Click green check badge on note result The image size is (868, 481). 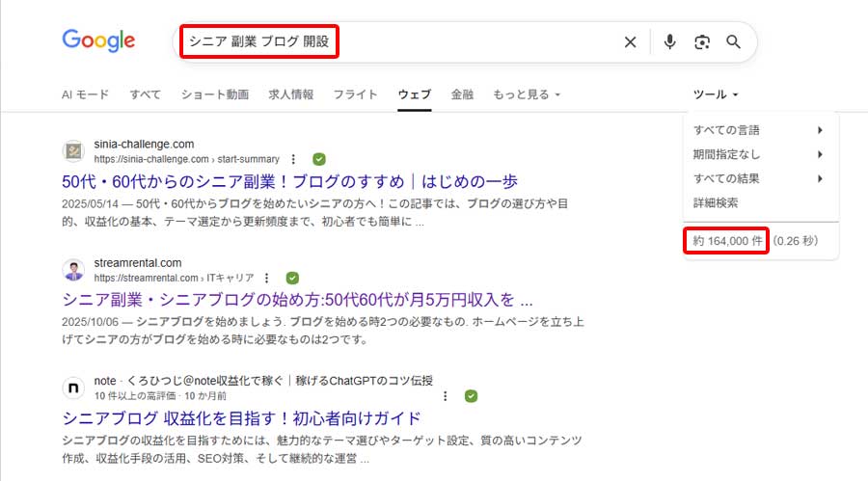(x=471, y=396)
